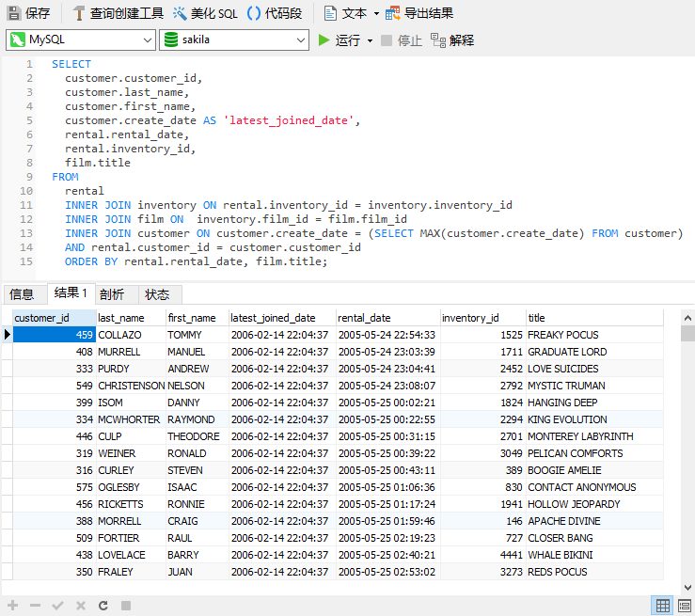Click the Stop (停止) button
This screenshot has width=695, height=616.
coord(402,40)
